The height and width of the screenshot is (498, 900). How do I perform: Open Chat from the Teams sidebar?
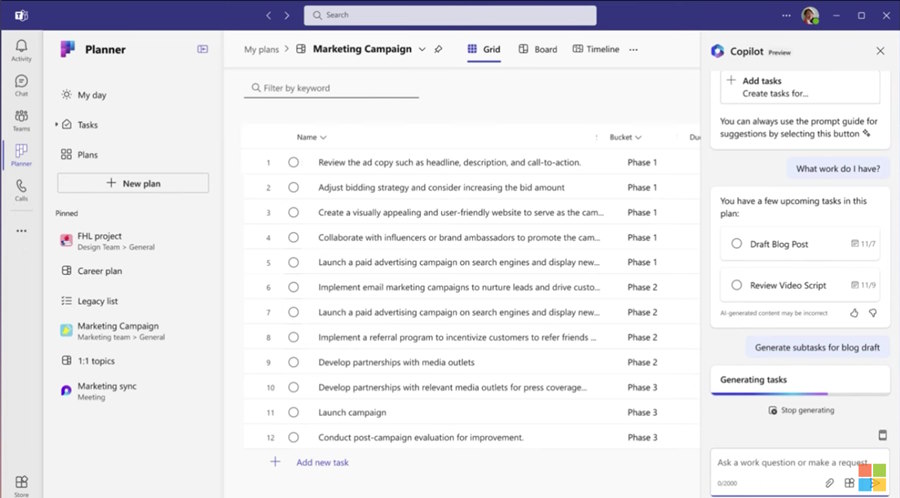click(21, 85)
